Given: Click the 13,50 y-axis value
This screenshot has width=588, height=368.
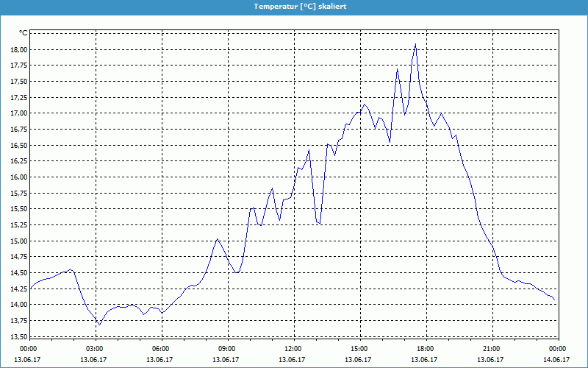Looking at the screenshot, I should click(18, 336).
